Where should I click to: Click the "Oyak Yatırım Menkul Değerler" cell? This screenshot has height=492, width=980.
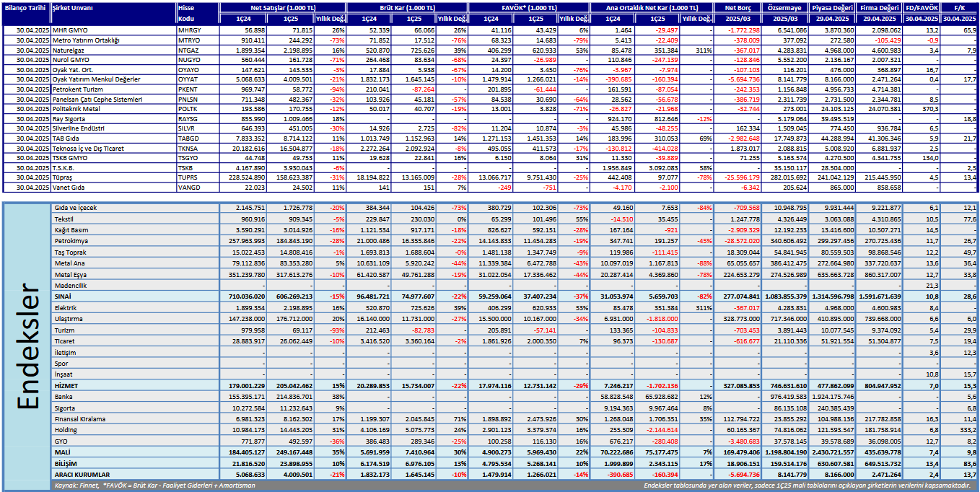[x=96, y=79]
